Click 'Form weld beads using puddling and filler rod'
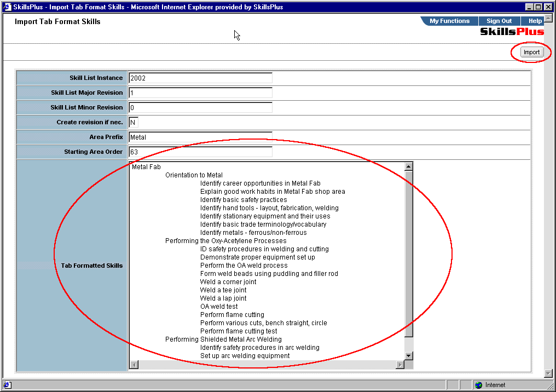This screenshot has height=392, width=556. click(x=269, y=274)
